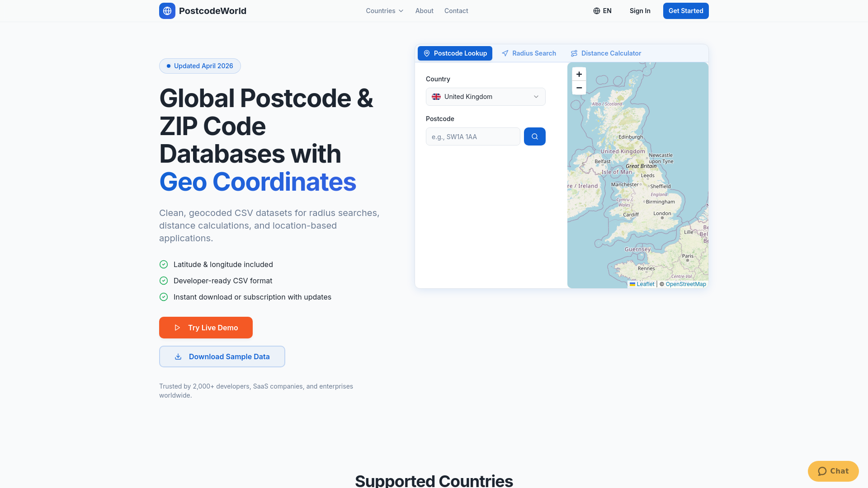Click the Get Started button
Viewport: 868px width, 488px height.
click(x=686, y=11)
